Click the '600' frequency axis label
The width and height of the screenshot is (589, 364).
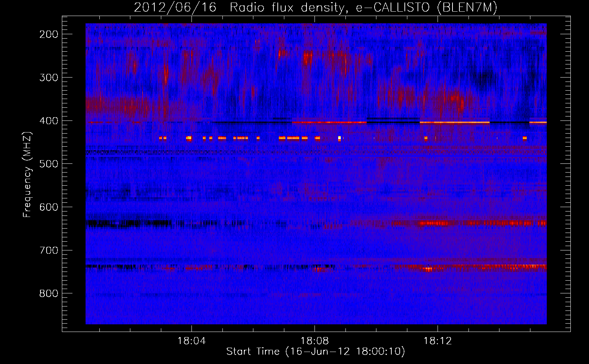48,207
